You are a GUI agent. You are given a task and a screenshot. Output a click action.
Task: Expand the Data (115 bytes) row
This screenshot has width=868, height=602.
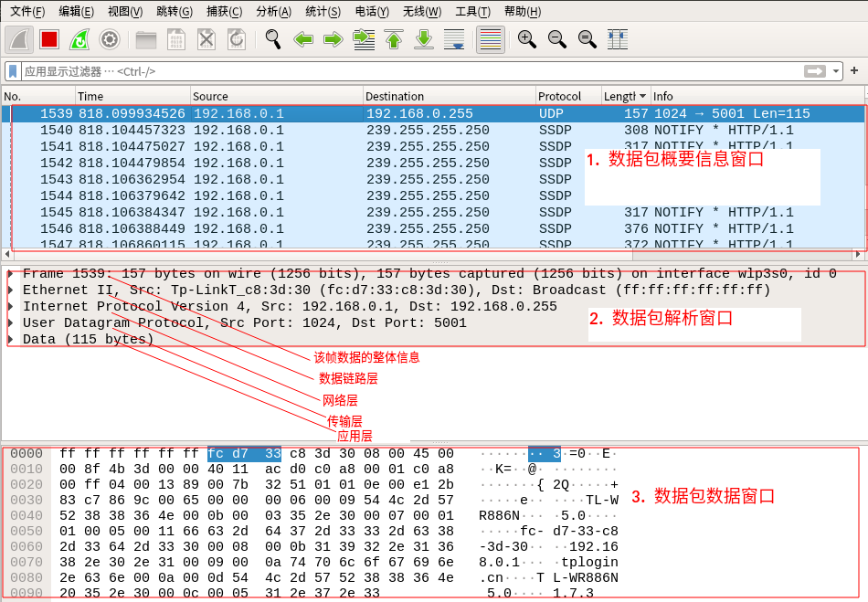pos(10,339)
